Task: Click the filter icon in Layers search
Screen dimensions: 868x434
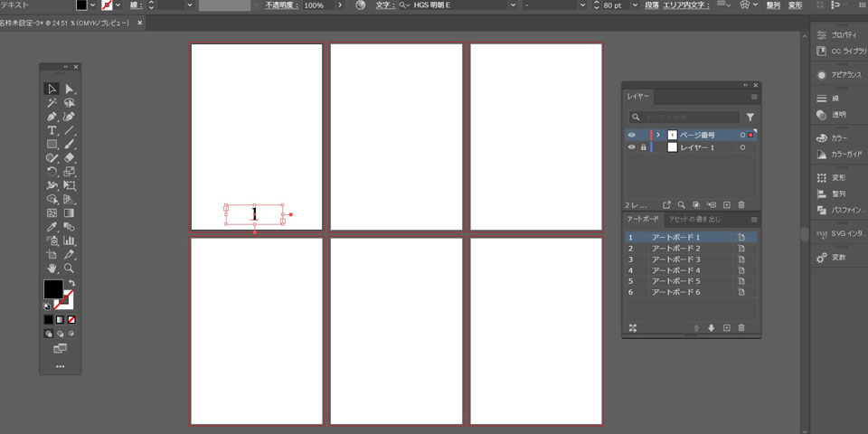Action: (750, 118)
